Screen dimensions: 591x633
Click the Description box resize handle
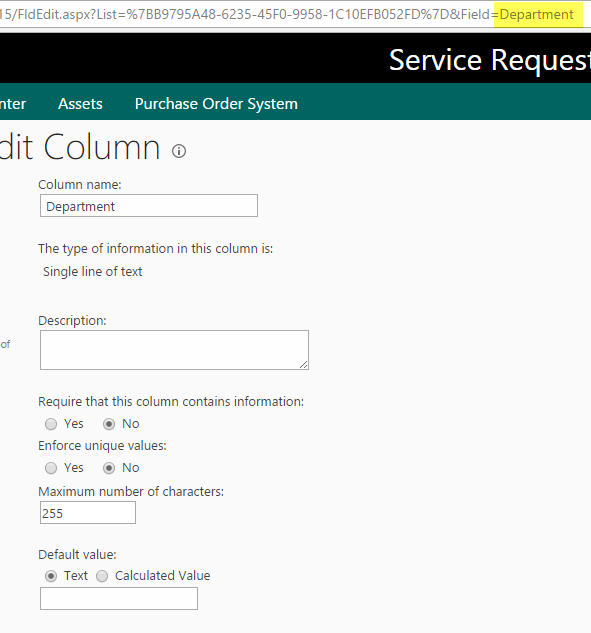(304, 365)
